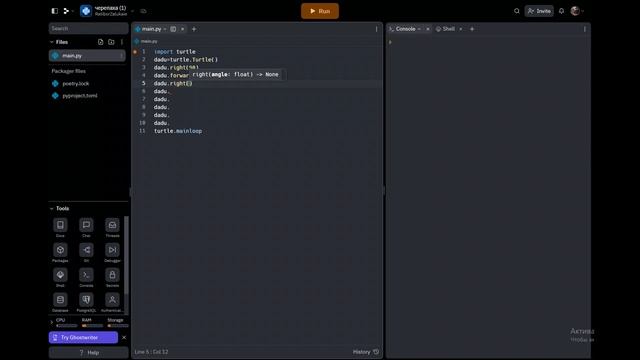Screen dimensions: 640x360
Task: Open the Database tool
Action: click(x=60, y=302)
